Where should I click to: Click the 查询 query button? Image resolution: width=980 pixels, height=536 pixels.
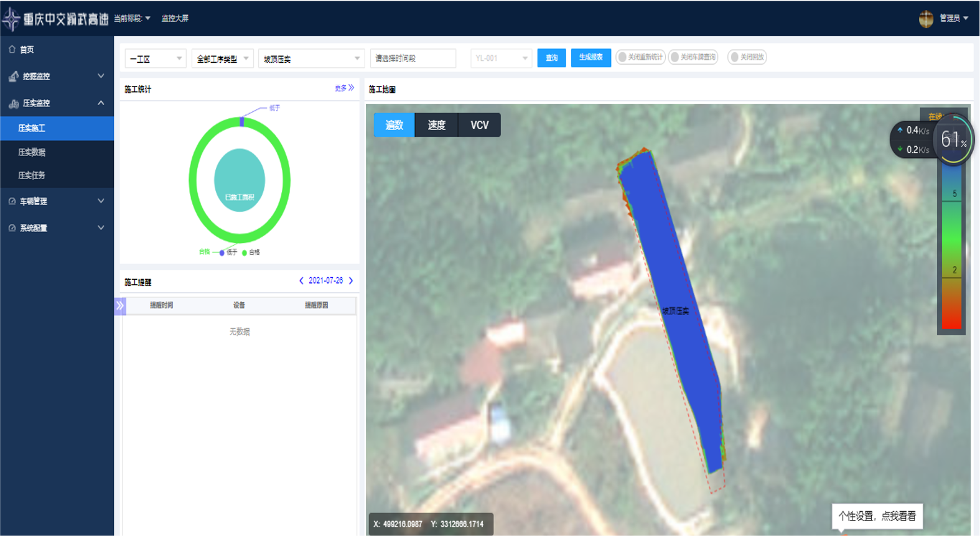pyautogui.click(x=551, y=58)
